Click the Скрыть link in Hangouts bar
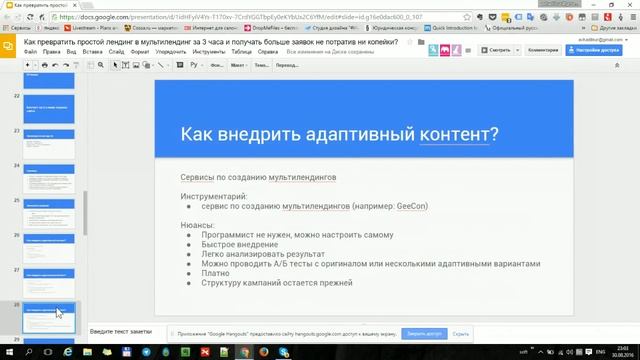The height and width of the screenshot is (360, 640). point(460,334)
